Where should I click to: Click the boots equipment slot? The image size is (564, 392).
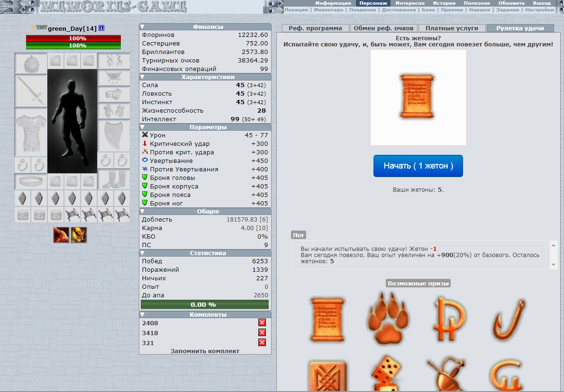pyautogui.click(x=114, y=181)
